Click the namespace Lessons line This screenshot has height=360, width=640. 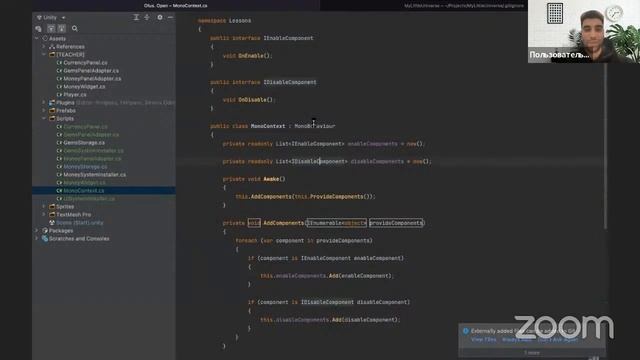[224, 20]
